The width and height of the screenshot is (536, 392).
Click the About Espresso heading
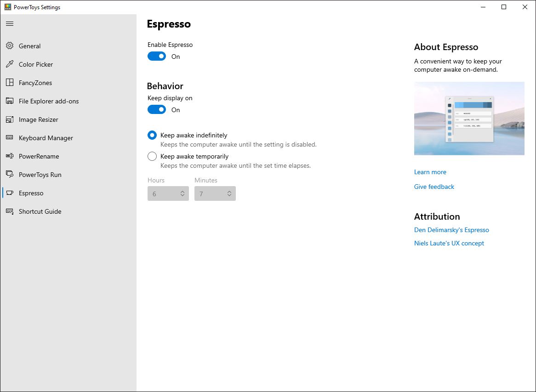click(446, 47)
